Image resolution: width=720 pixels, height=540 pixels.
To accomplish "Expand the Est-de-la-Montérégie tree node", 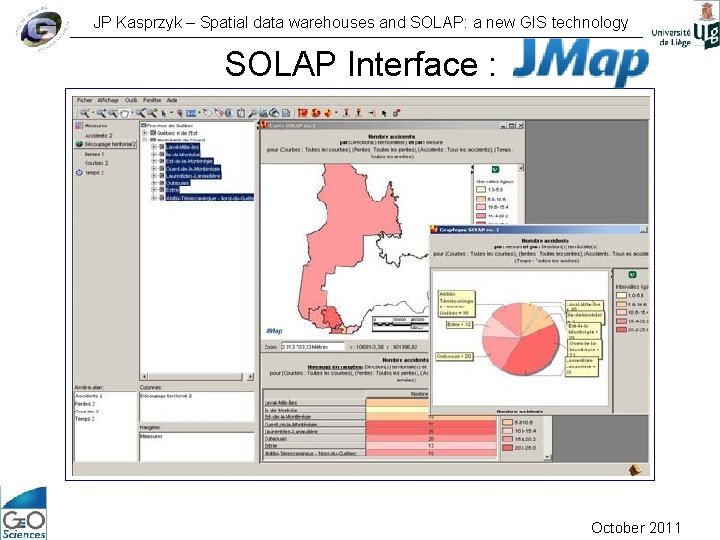I will [x=154, y=161].
